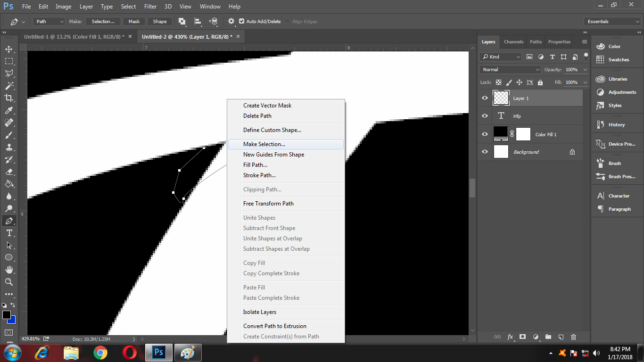The image size is (644, 362).
Task: Open the Opacity dropdown in Layers panel
Action: click(x=585, y=69)
